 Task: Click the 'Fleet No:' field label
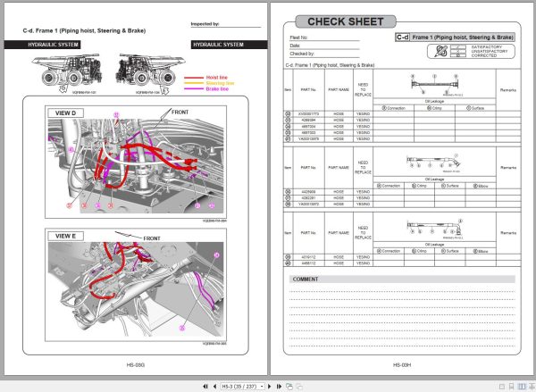(x=298, y=38)
